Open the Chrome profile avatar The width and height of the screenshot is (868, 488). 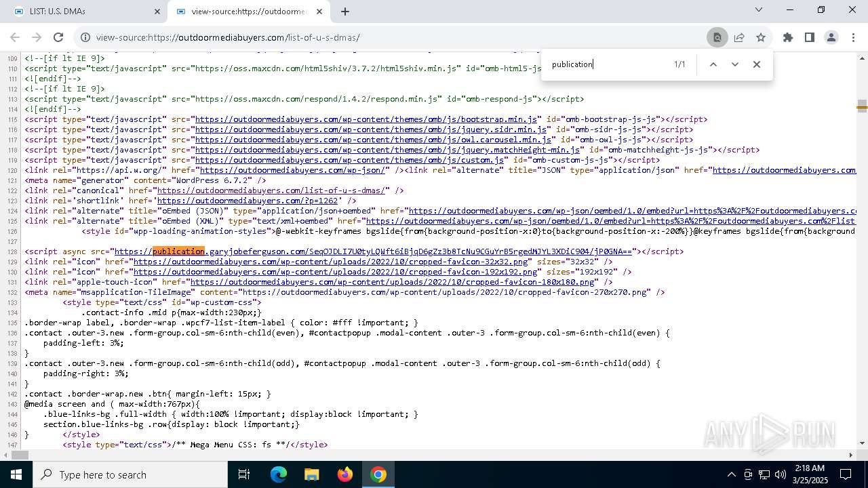click(831, 38)
